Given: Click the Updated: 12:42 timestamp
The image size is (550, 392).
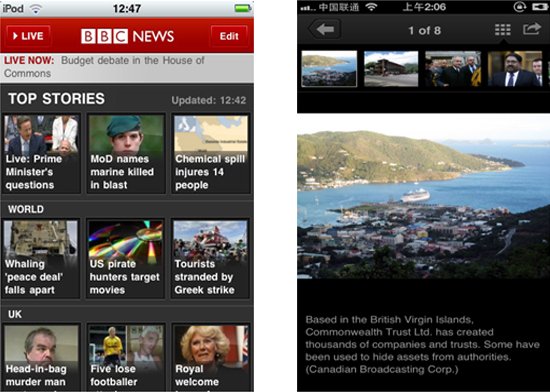Looking at the screenshot, I should coord(209,100).
